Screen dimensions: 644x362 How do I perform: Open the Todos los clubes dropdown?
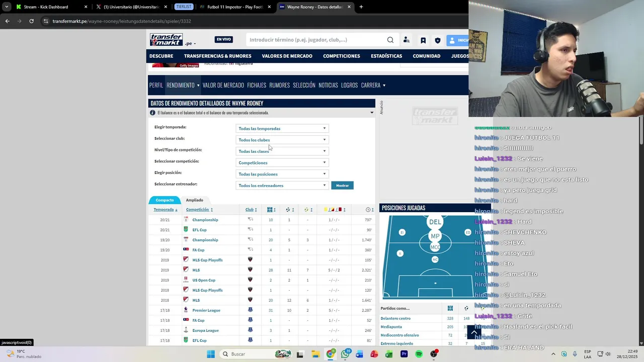coord(282,140)
